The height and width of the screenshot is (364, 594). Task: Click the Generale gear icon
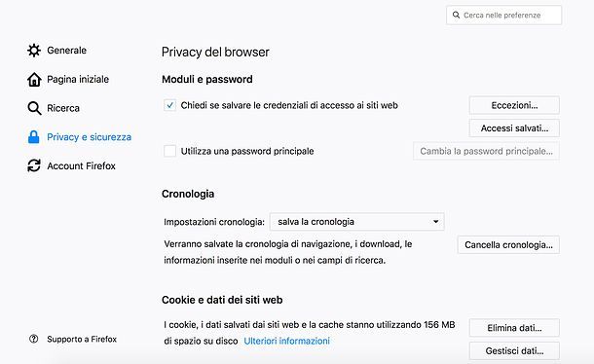click(34, 50)
